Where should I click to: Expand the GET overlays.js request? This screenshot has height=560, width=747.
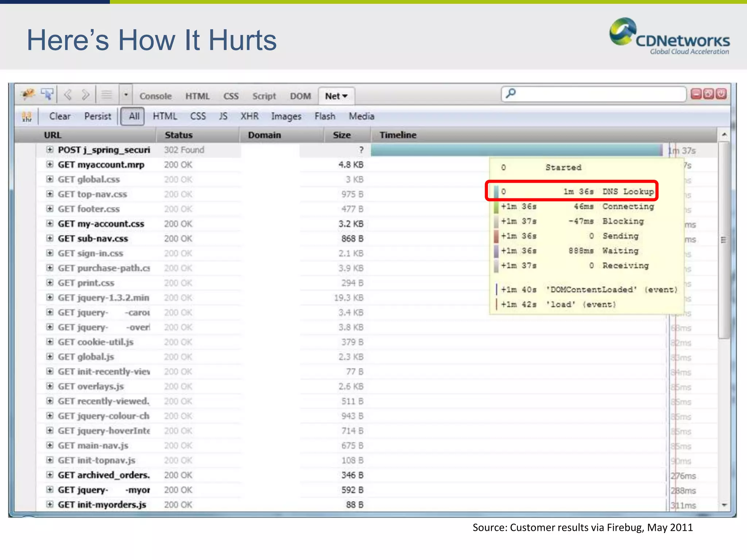click(50, 386)
